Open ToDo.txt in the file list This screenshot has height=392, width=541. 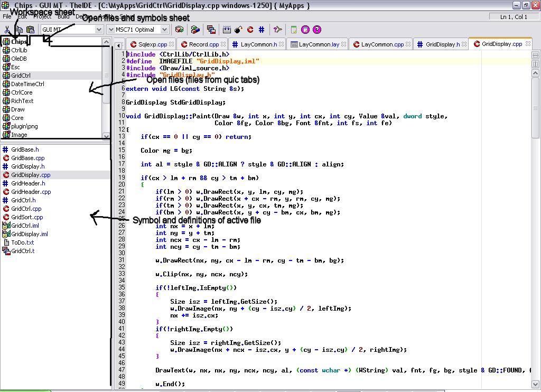(x=22, y=242)
